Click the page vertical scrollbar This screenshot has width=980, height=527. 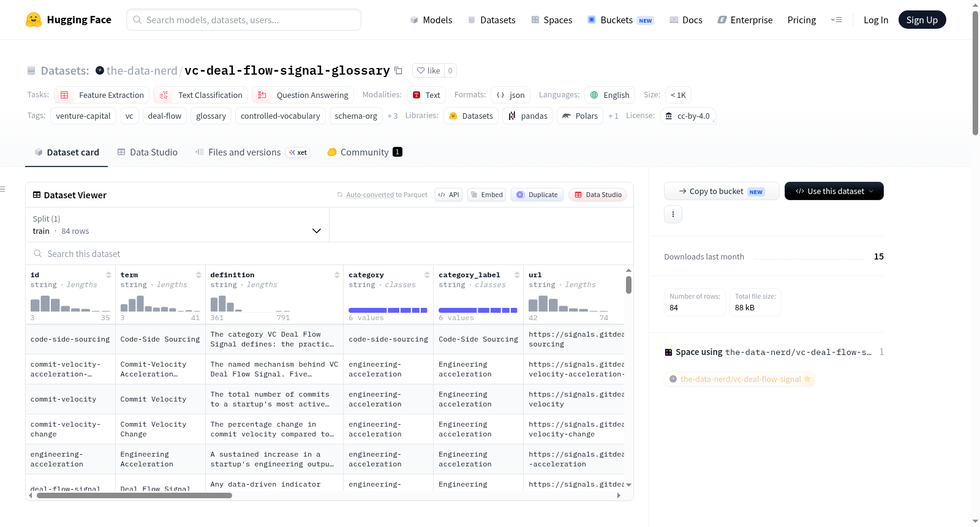click(x=975, y=72)
